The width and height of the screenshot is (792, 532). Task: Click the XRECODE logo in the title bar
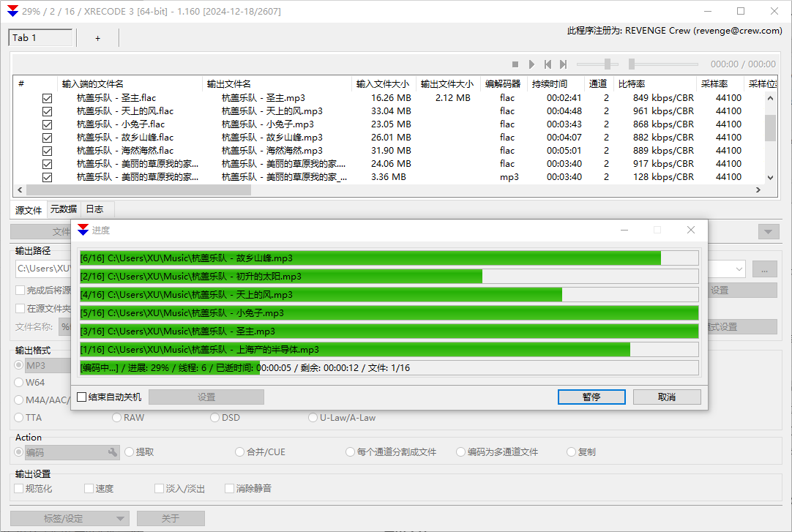(11, 11)
